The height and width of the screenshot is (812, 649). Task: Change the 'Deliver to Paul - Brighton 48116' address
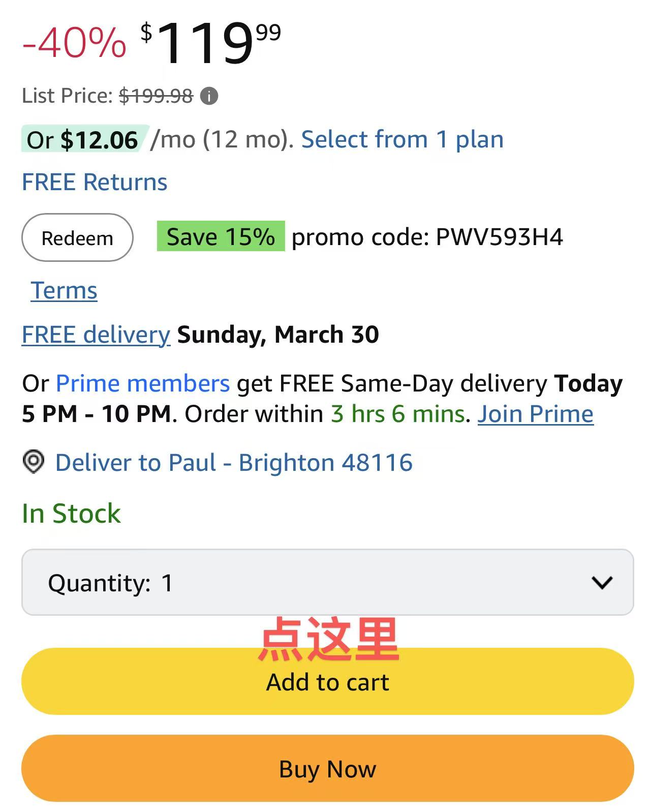pos(234,463)
